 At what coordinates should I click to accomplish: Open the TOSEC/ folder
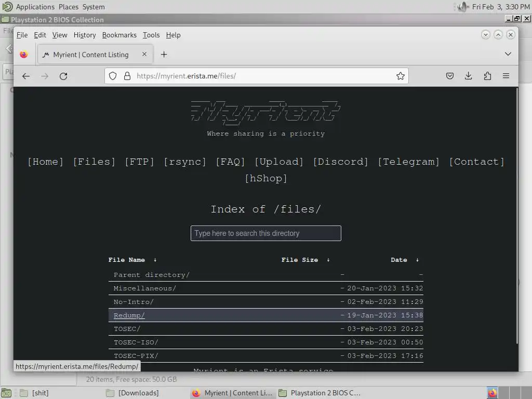coord(127,329)
